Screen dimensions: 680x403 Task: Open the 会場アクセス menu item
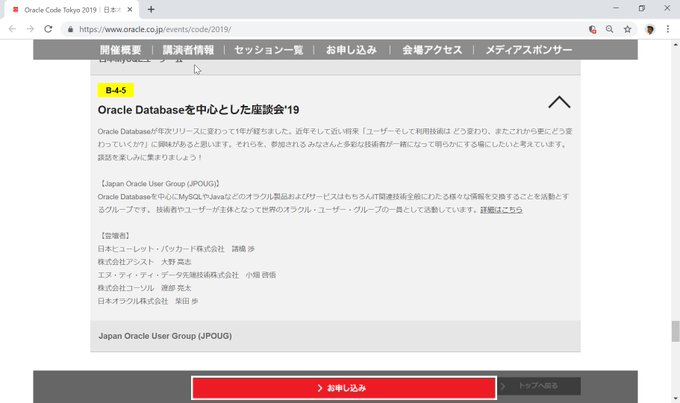tap(432, 50)
